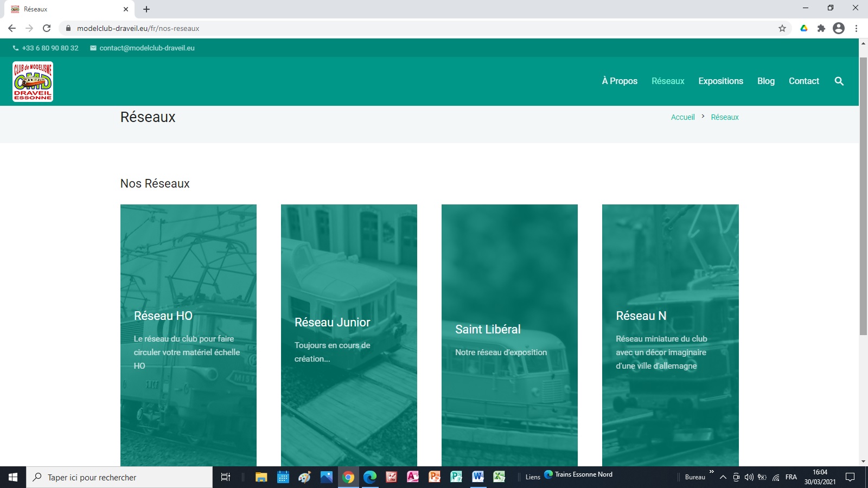Open the notification center icon

(850, 477)
